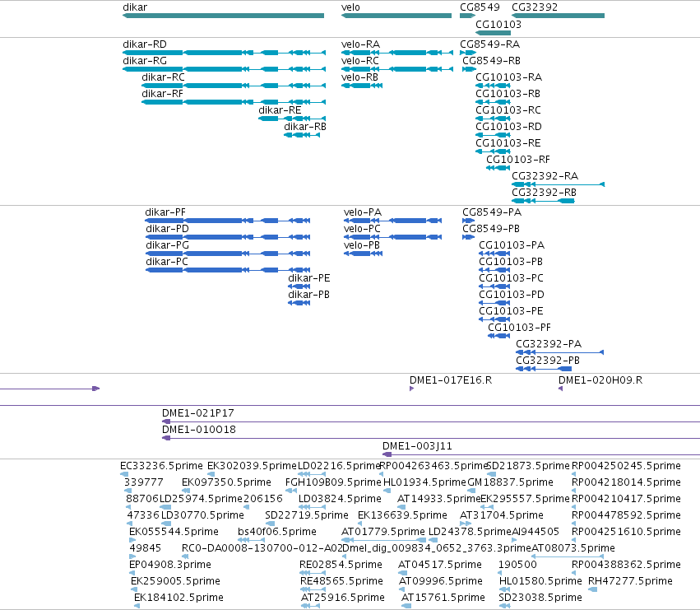Select transcript velo-RA
Viewport: 700px width, 610px height.
pyautogui.click(x=397, y=53)
